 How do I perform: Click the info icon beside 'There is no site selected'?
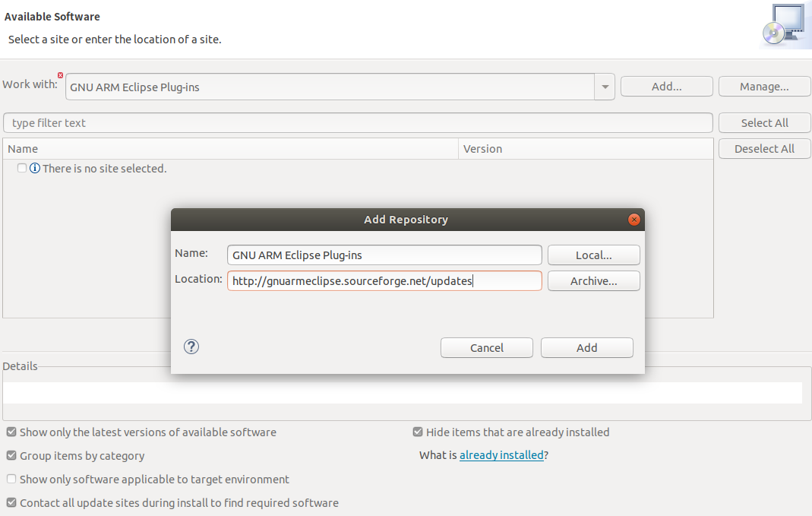[35, 169]
